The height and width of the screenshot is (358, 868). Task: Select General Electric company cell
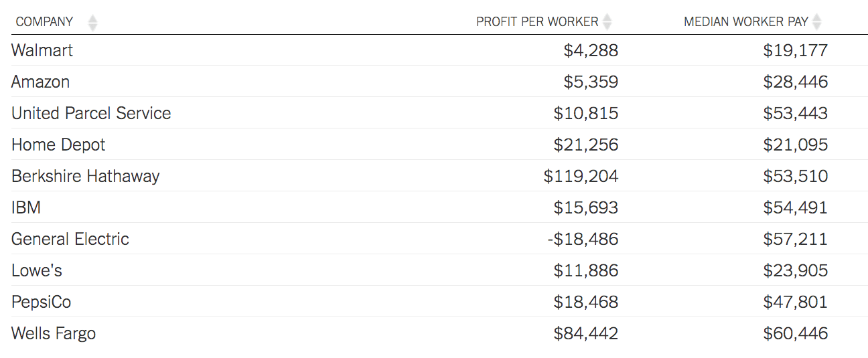(70, 239)
